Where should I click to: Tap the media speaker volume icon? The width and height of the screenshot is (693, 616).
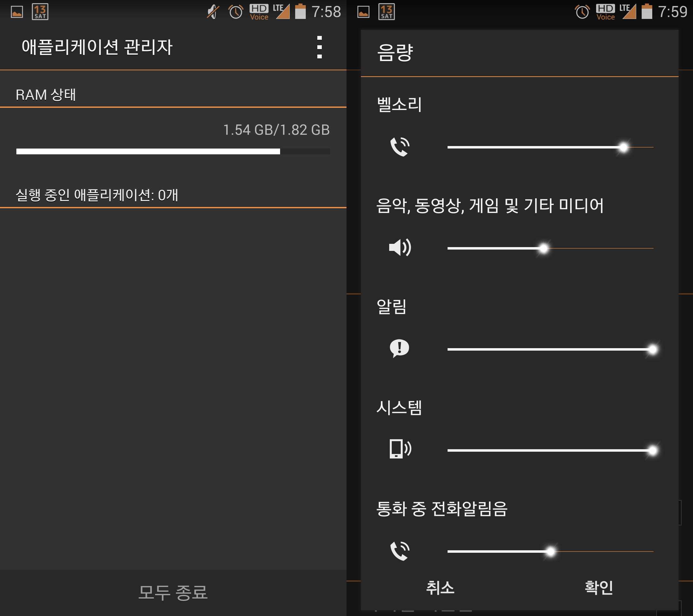tap(400, 247)
